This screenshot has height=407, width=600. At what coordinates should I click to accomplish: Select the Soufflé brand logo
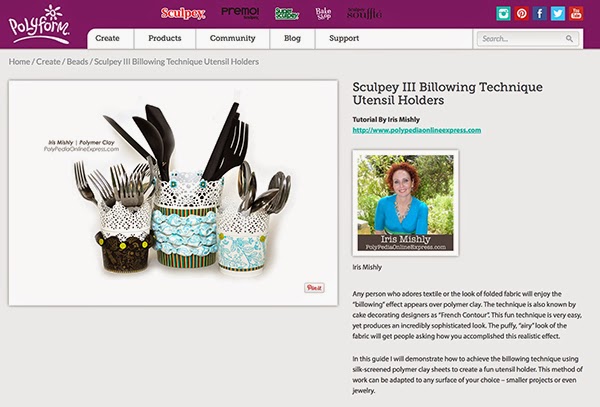pyautogui.click(x=364, y=13)
